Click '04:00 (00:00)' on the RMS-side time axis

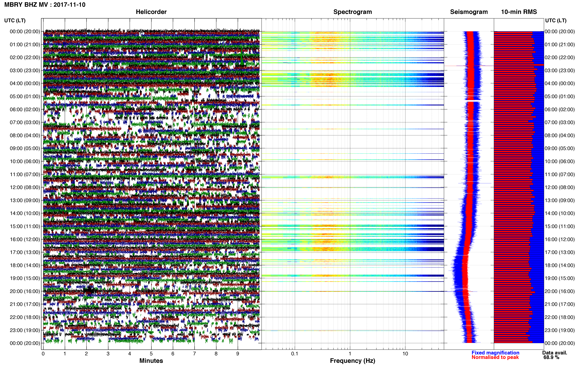pos(560,83)
